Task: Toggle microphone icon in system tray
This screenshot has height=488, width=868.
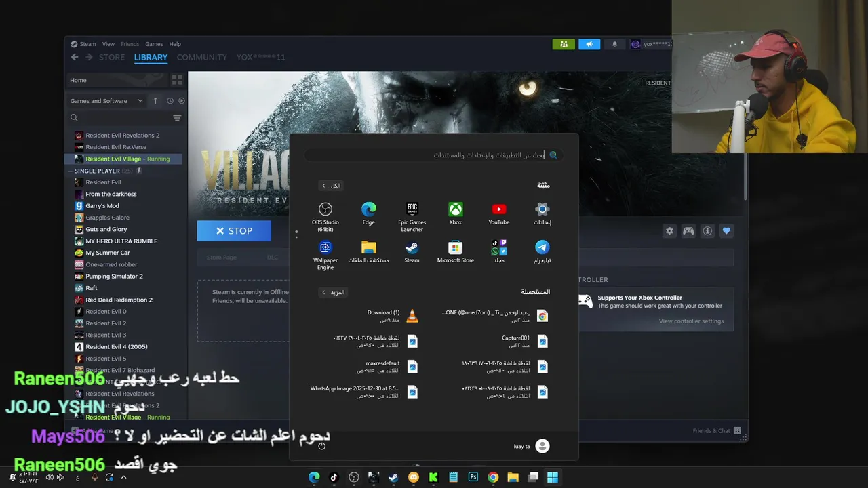Action: pyautogui.click(x=94, y=477)
